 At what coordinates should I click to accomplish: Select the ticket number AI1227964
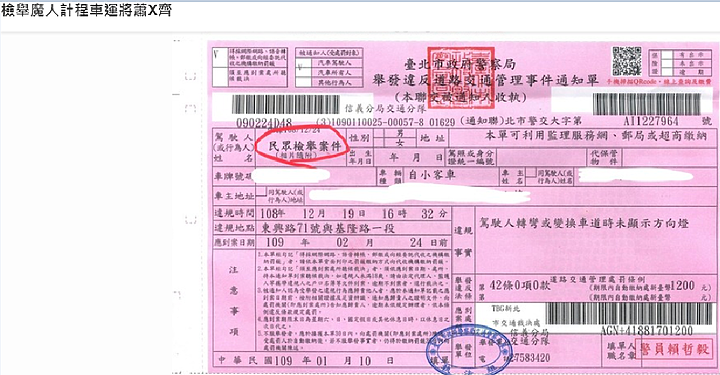[651, 121]
